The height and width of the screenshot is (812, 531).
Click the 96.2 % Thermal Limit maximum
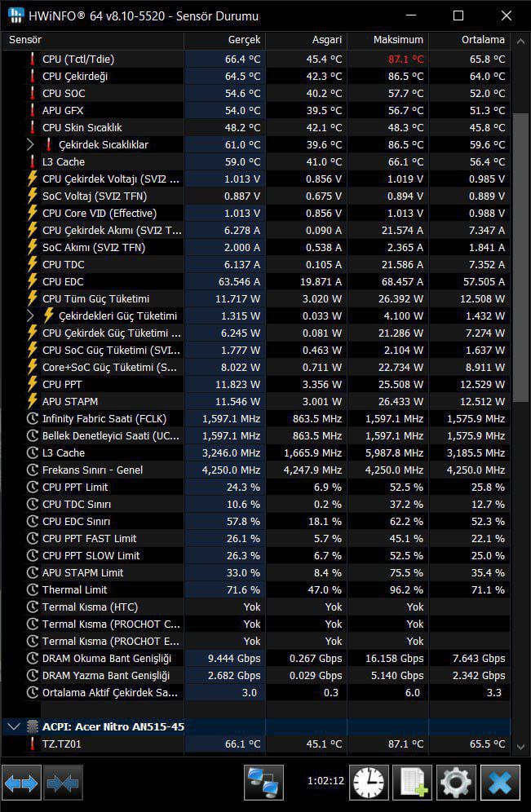pyautogui.click(x=405, y=589)
